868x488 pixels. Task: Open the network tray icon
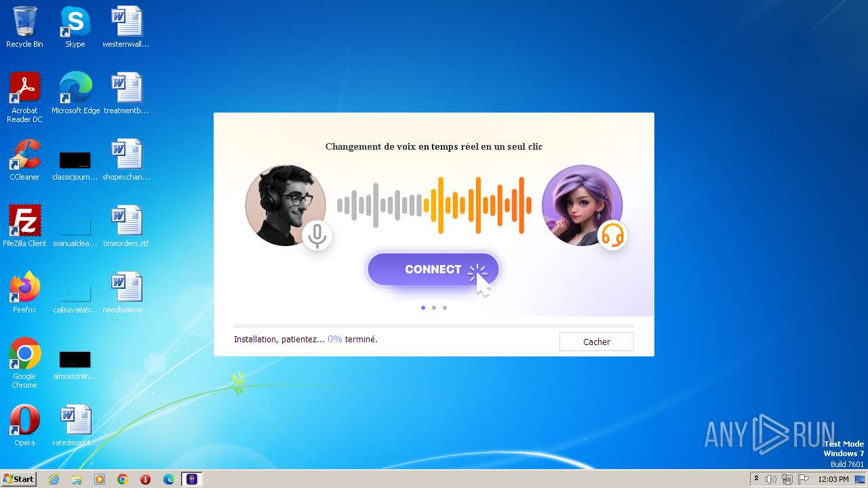tap(787, 479)
